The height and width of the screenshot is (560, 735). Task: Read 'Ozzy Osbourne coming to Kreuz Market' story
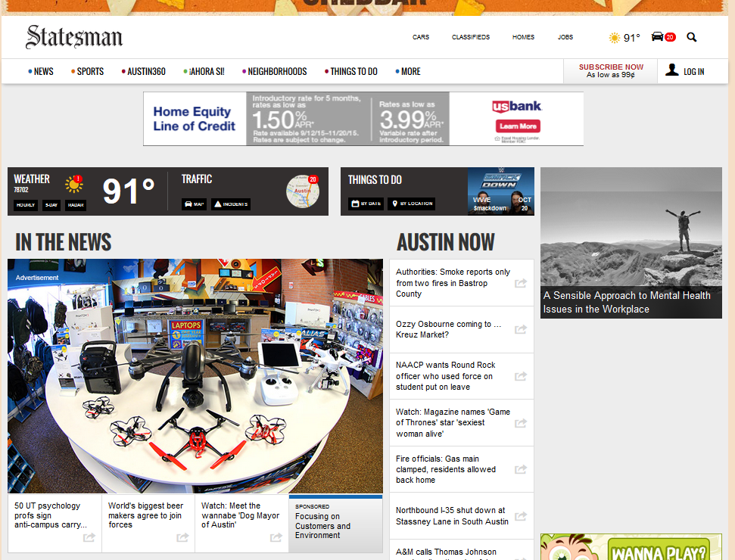(448, 329)
